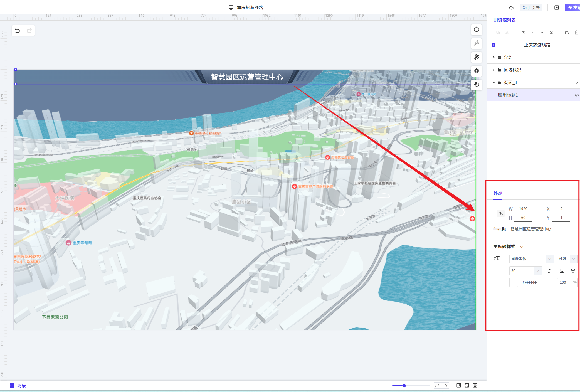This screenshot has width=580, height=392.
Task: Click the crosshair locate tool icon
Action: pos(477,29)
